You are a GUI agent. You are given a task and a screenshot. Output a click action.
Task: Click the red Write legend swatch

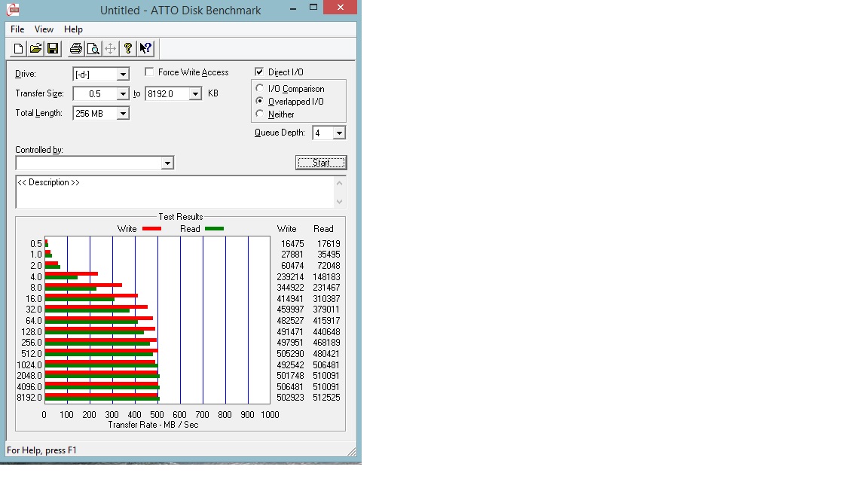[x=151, y=228]
